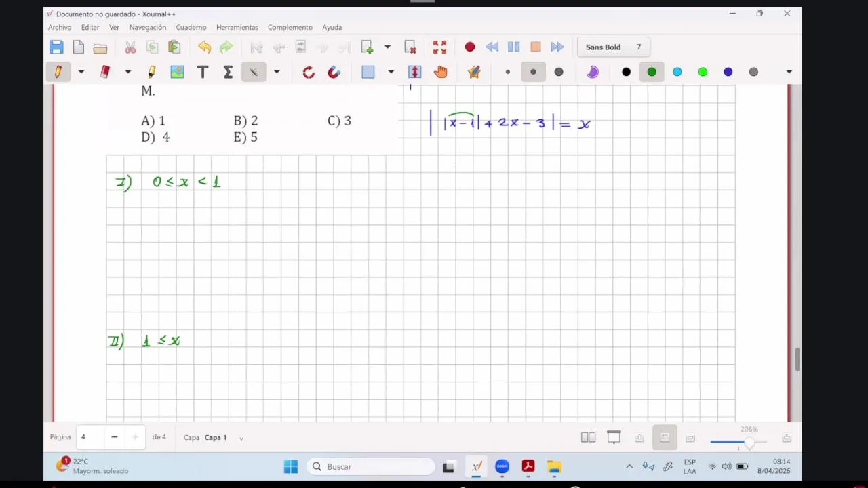Pick the light blue pen color
The image size is (868, 488).
point(677,72)
